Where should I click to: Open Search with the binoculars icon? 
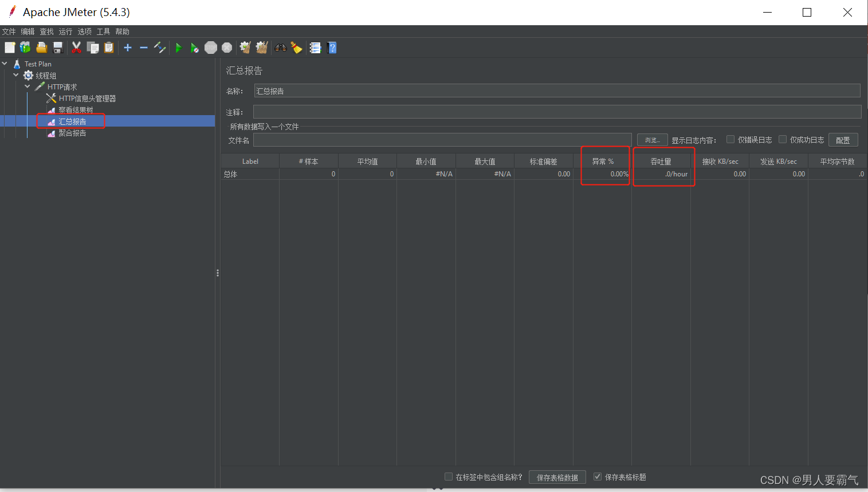[280, 48]
